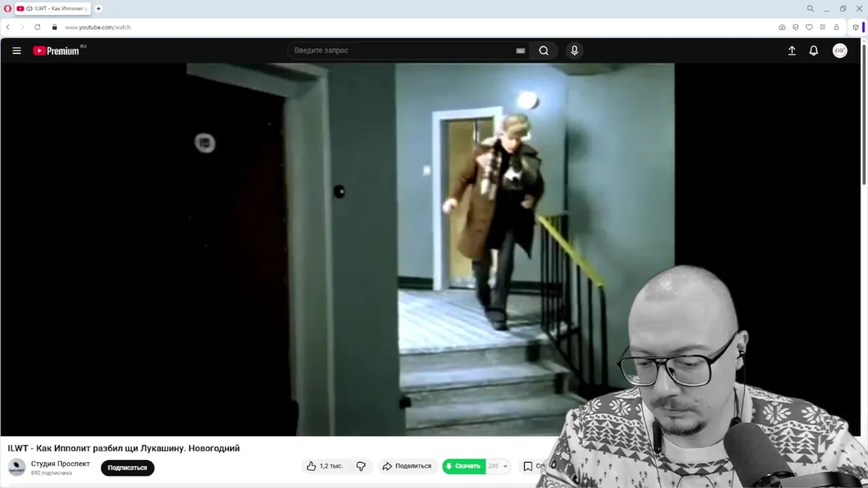Open the on-screen keyboard in search box
The height and width of the screenshot is (488, 868).
521,51
